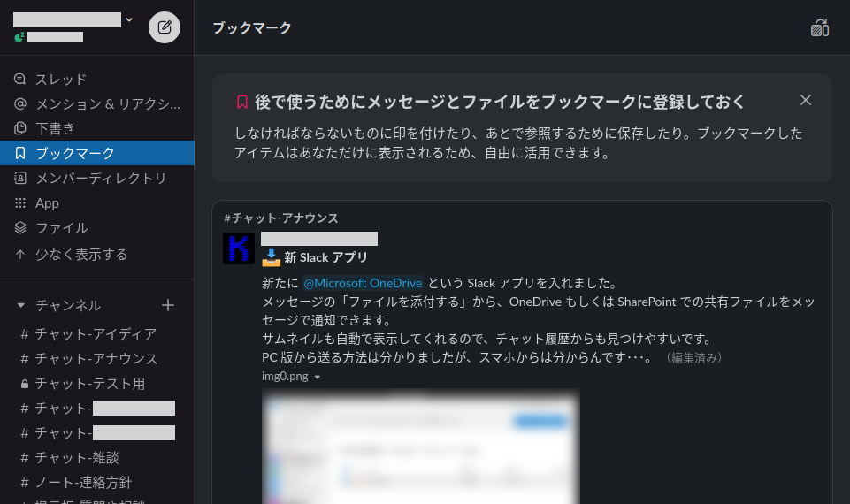Viewport: 850px width, 504px height.
Task: Click the img0.png file name
Action: tap(285, 376)
